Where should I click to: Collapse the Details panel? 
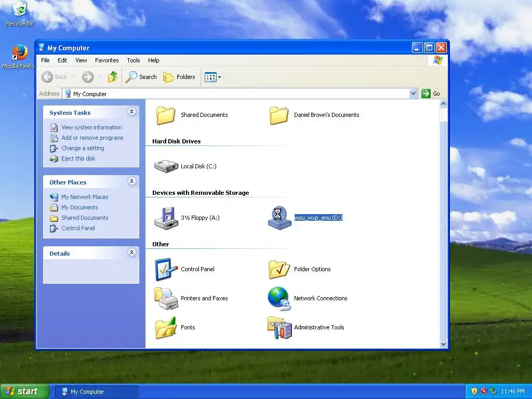131,252
